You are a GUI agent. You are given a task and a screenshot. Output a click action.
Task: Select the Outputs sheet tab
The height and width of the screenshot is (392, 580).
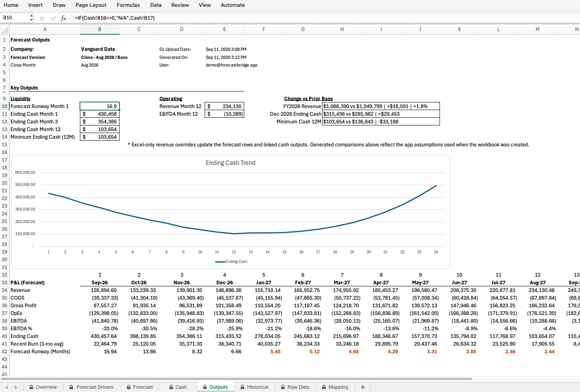(216, 387)
